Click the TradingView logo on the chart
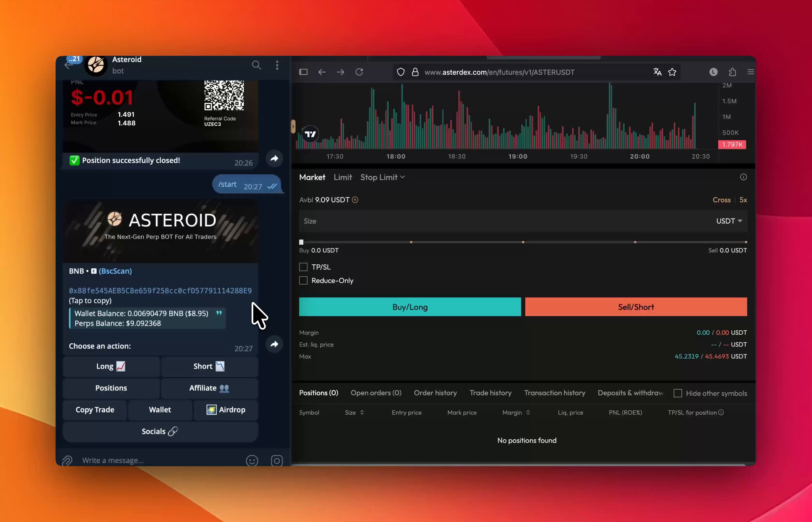 [x=311, y=134]
